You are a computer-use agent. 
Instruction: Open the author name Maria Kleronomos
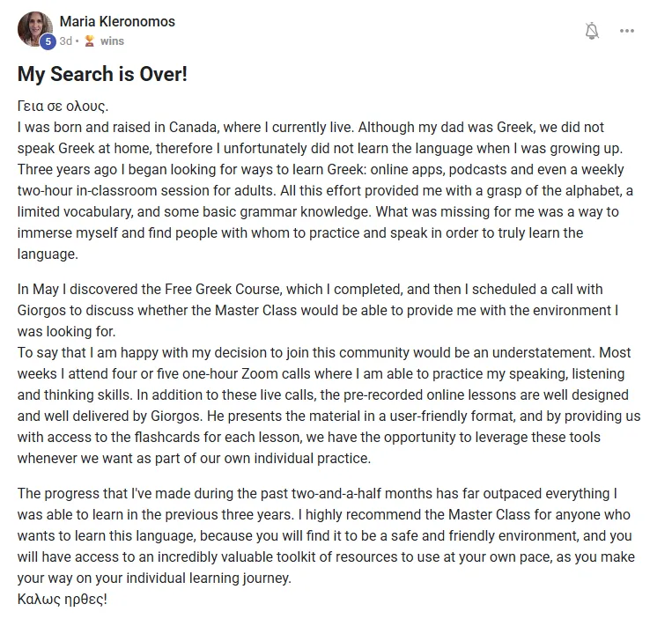[x=117, y=21]
